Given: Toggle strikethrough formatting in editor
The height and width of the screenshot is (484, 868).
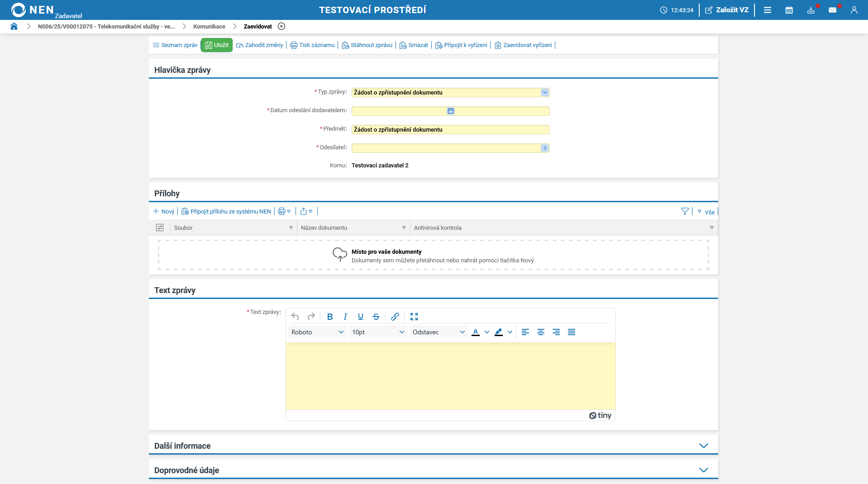Looking at the screenshot, I should pos(376,317).
